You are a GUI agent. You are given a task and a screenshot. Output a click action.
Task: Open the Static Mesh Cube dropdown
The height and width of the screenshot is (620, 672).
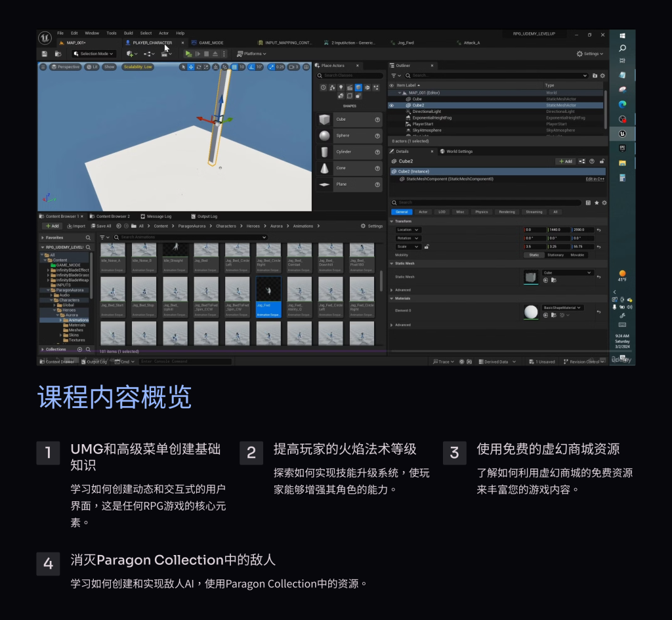(568, 273)
